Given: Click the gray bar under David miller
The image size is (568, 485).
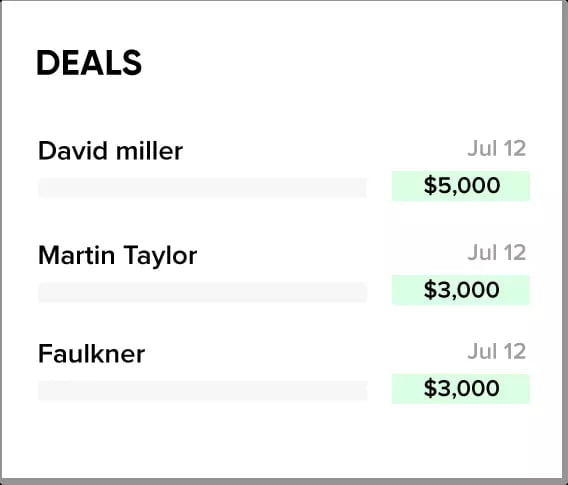Looking at the screenshot, I should tap(203, 188).
